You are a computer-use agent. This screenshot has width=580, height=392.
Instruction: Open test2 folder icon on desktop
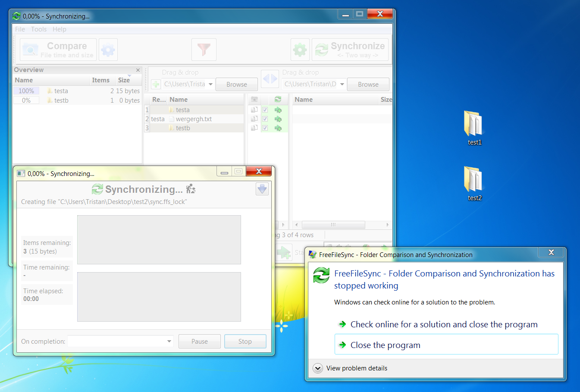pos(474,179)
